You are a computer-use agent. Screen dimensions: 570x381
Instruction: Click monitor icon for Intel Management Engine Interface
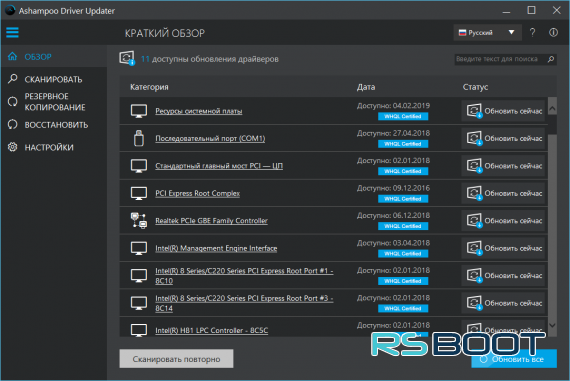tap(139, 248)
